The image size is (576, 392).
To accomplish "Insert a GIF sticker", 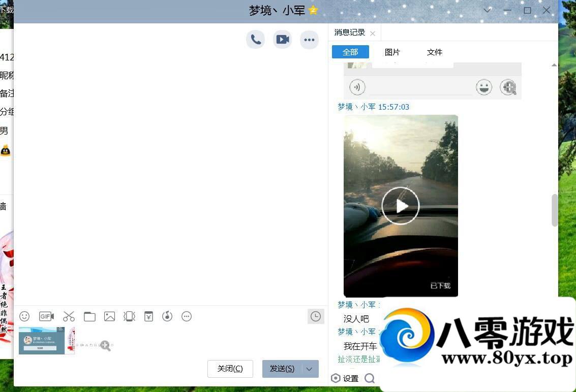I will coord(46,316).
